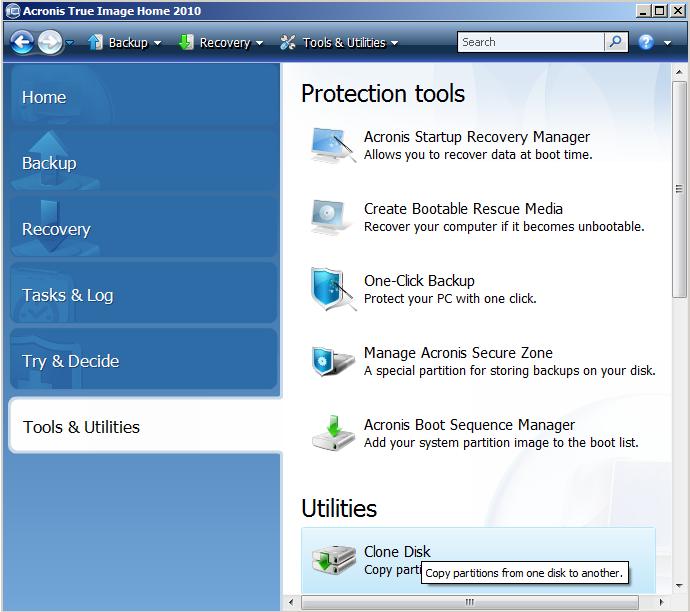Click inside the Search field
The width and height of the screenshot is (690, 612).
531,42
